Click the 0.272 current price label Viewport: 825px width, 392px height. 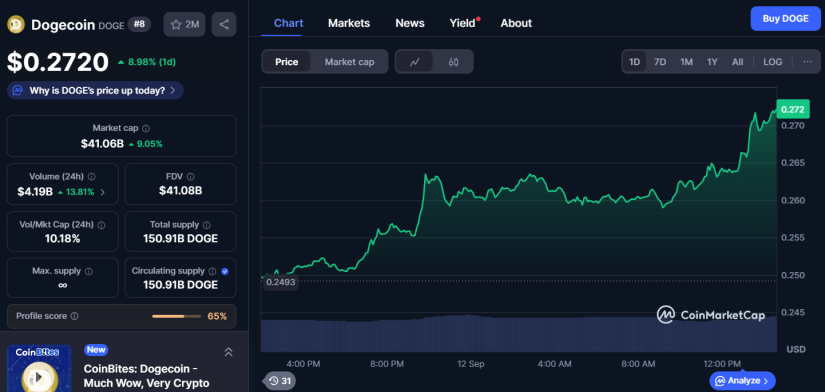pos(792,110)
